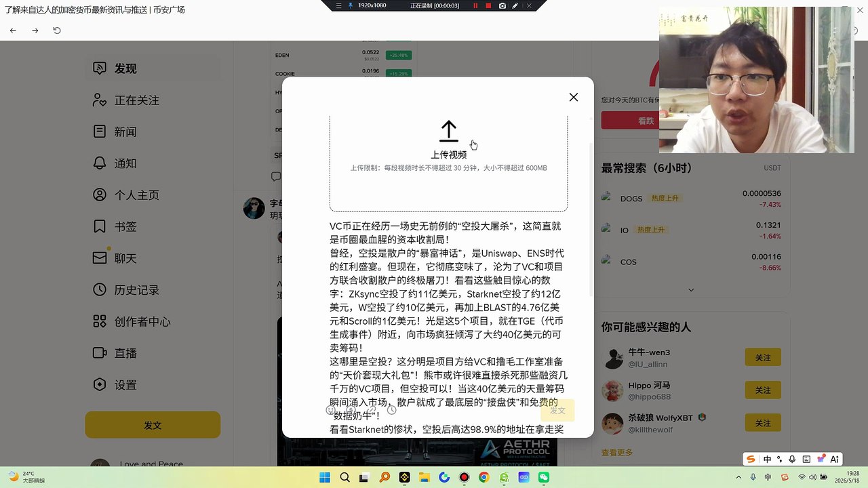Click the coin tag icon in editor toolbar
Screen dimensions: 868x488
pos(351,410)
